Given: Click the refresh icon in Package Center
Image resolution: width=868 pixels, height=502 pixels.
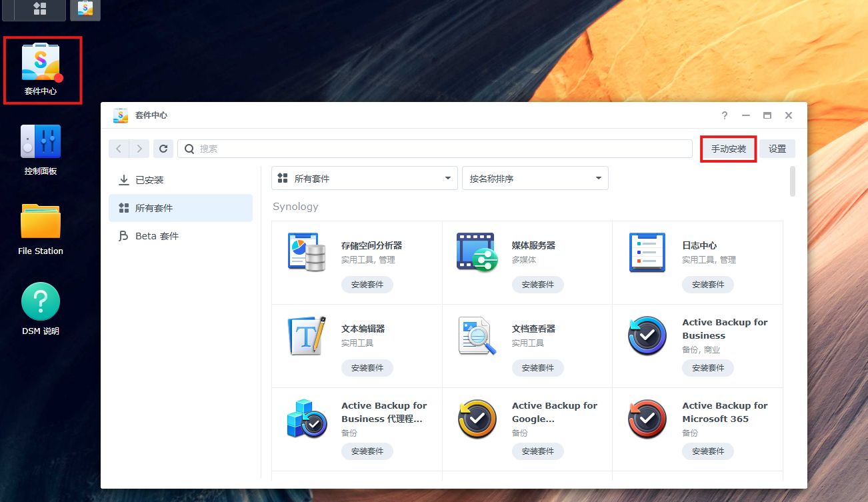Looking at the screenshot, I should click(163, 149).
